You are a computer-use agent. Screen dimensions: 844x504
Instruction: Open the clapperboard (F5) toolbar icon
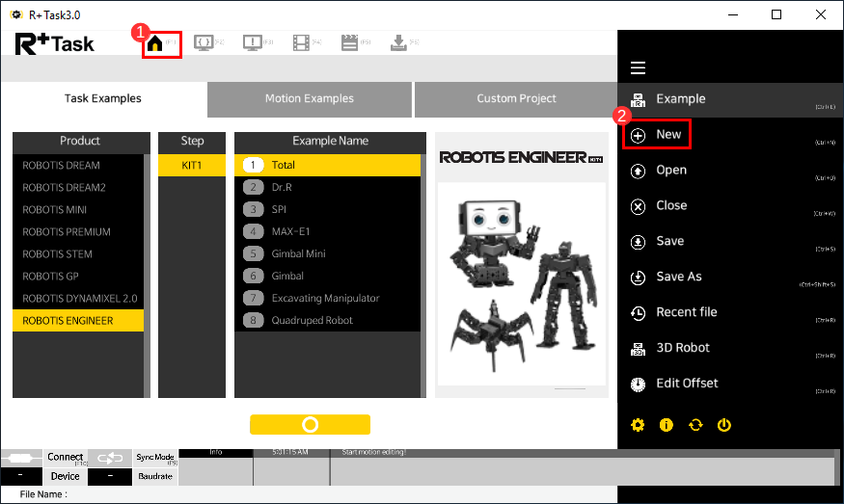click(349, 42)
